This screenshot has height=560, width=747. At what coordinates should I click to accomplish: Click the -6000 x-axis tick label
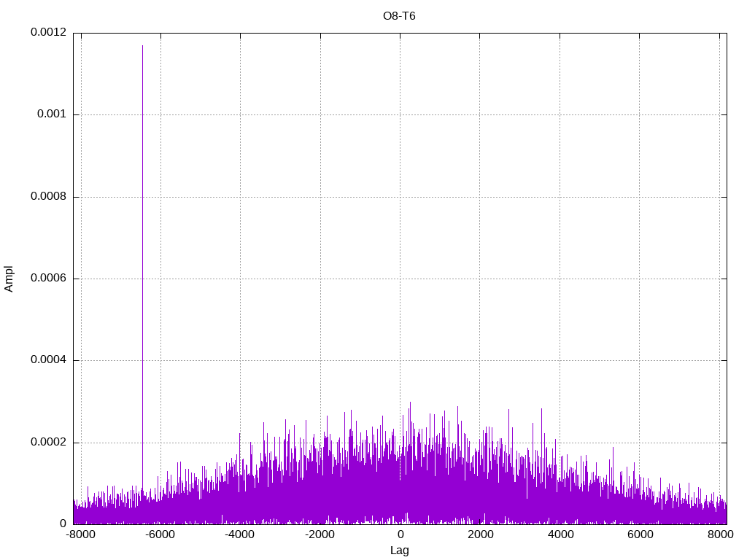tap(160, 534)
